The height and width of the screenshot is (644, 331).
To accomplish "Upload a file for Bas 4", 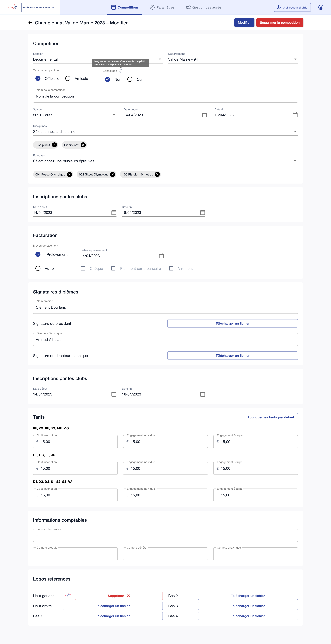I will point(248,616).
